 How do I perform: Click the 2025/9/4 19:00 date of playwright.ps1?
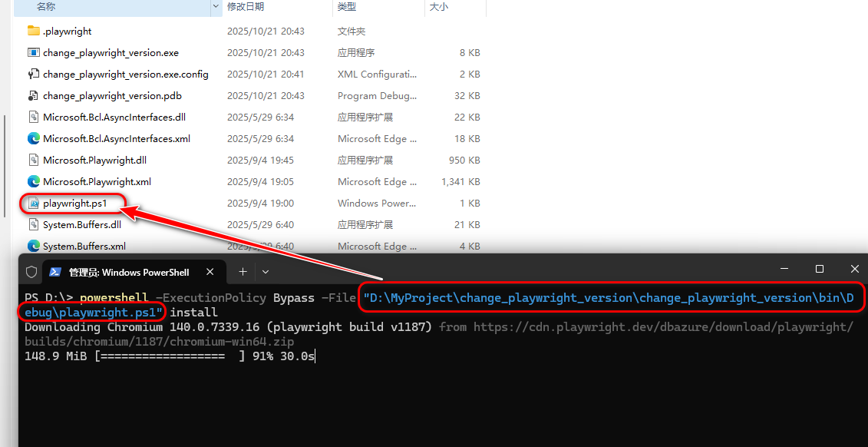tap(260, 204)
